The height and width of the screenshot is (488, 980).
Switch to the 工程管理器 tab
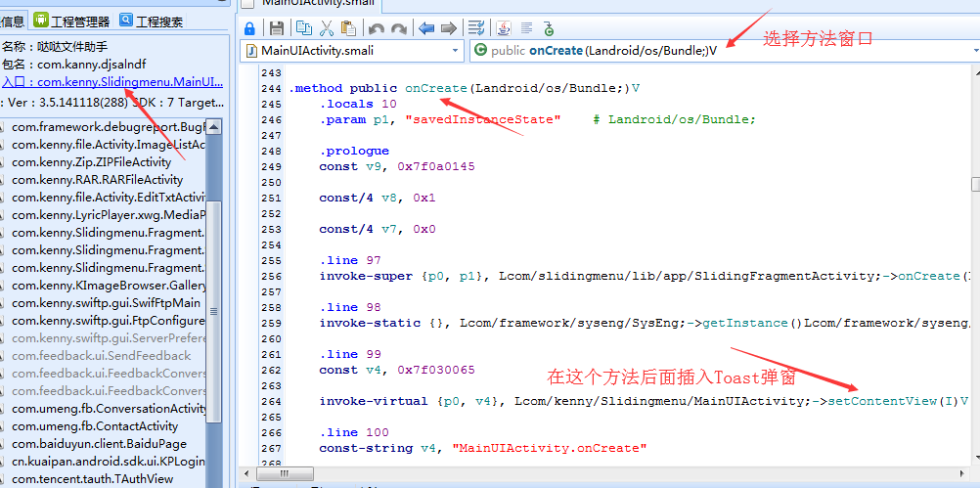[71, 22]
